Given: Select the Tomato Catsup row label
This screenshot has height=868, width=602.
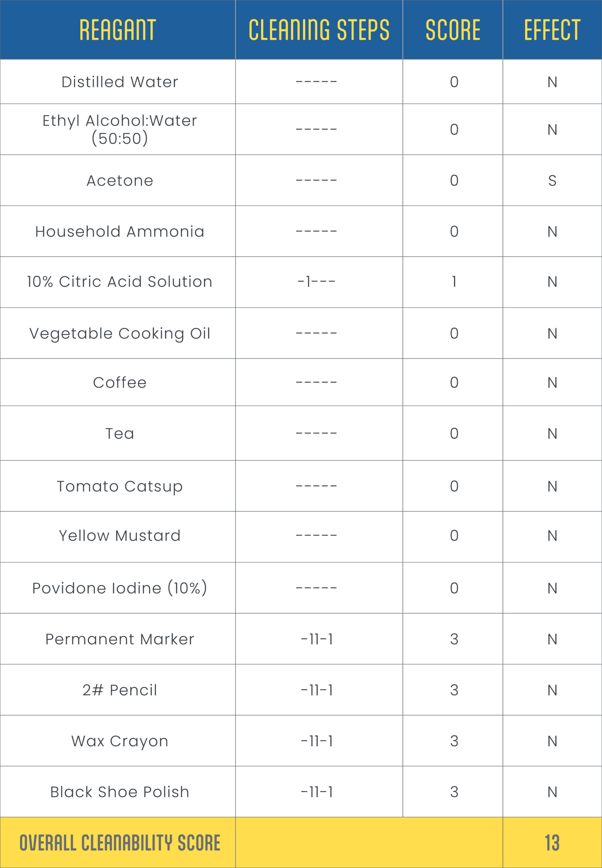Looking at the screenshot, I should 119,487.
